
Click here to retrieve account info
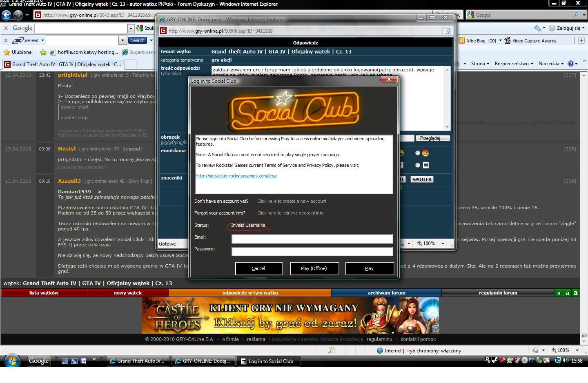click(290, 213)
